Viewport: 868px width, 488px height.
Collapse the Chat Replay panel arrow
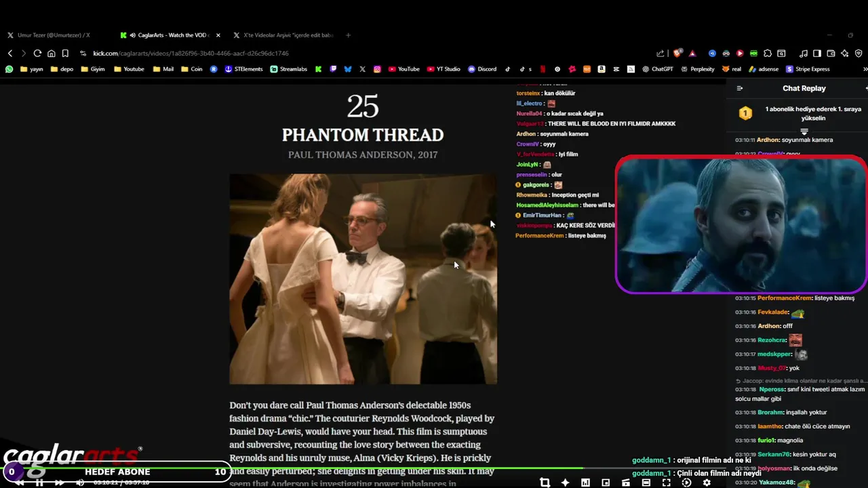(x=740, y=88)
